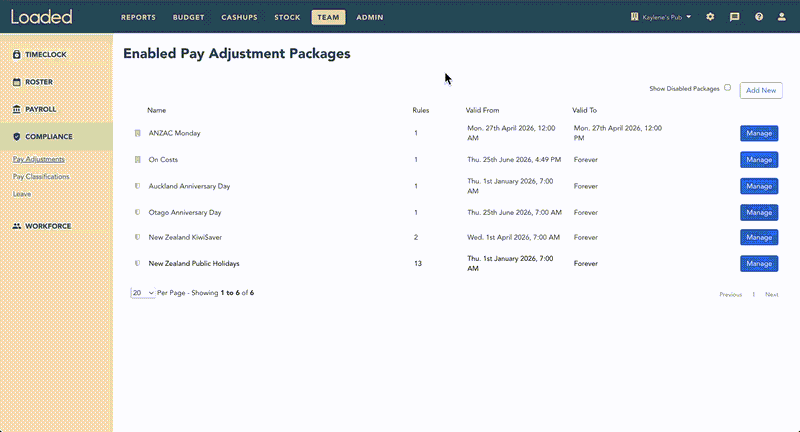Open the Cashups menu

pos(239,17)
